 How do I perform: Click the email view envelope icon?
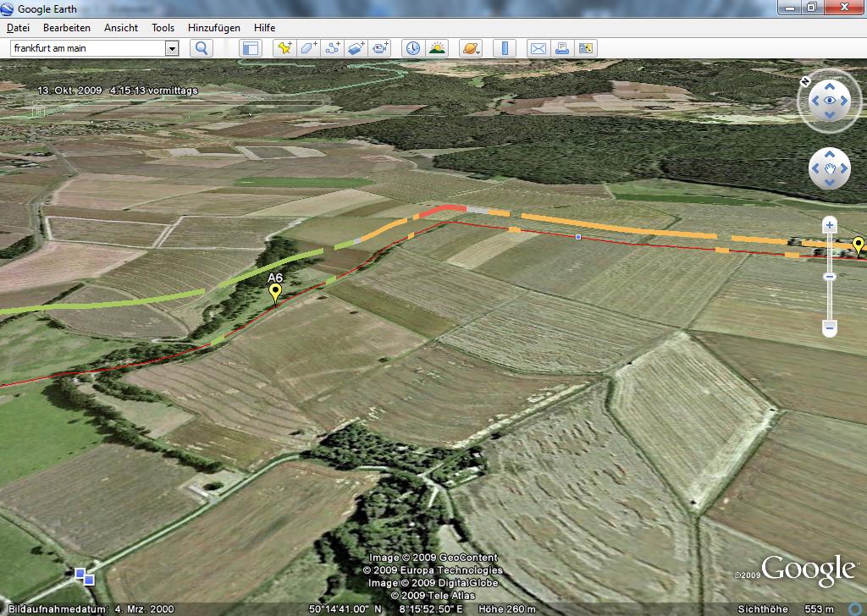point(538,48)
